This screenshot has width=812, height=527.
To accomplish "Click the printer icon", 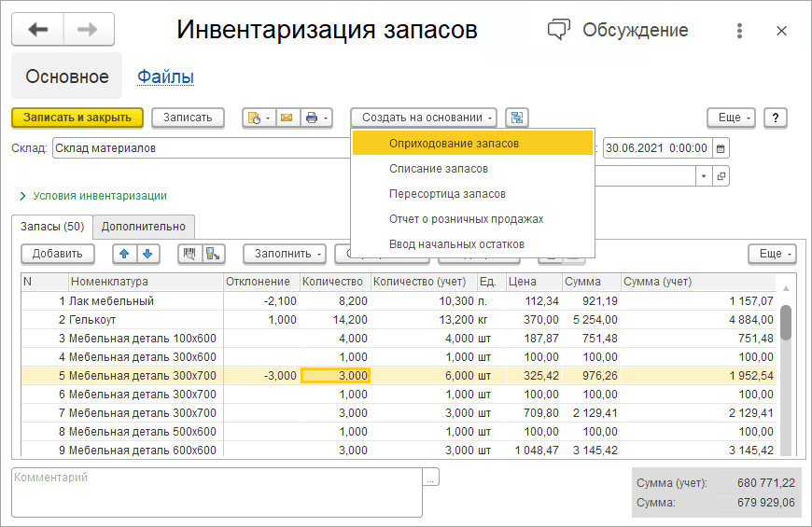I will [x=312, y=118].
